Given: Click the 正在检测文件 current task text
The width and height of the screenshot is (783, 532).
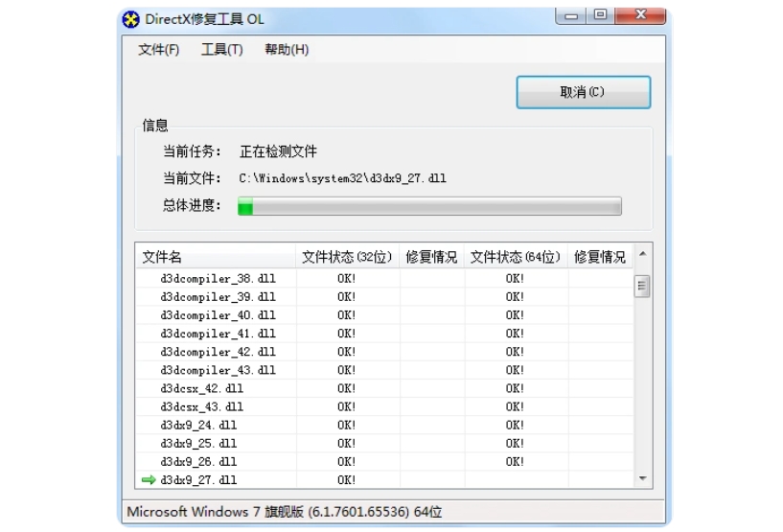Looking at the screenshot, I should [278, 151].
